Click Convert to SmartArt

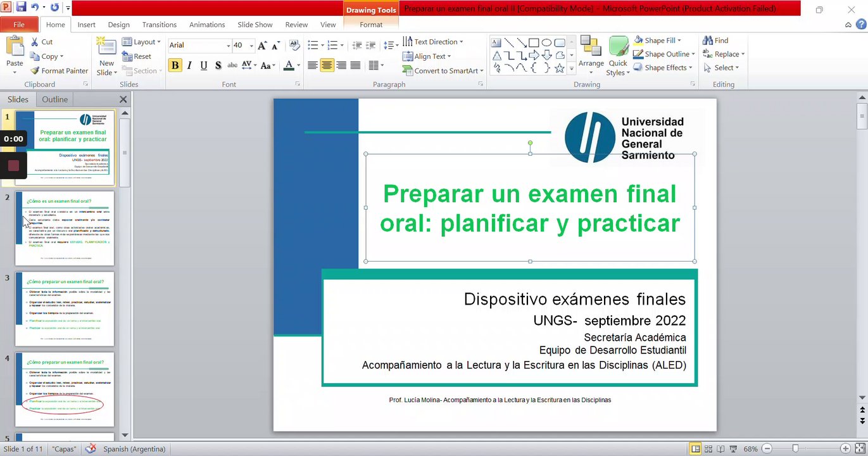point(443,71)
